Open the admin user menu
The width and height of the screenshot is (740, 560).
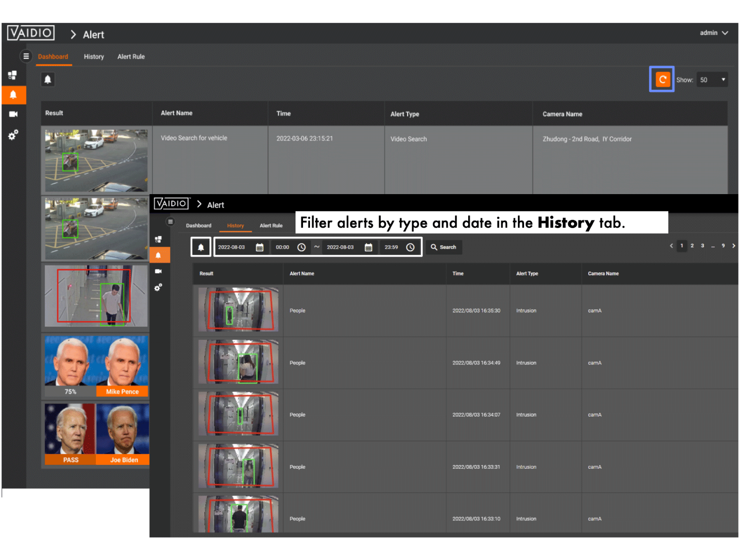pyautogui.click(x=713, y=33)
